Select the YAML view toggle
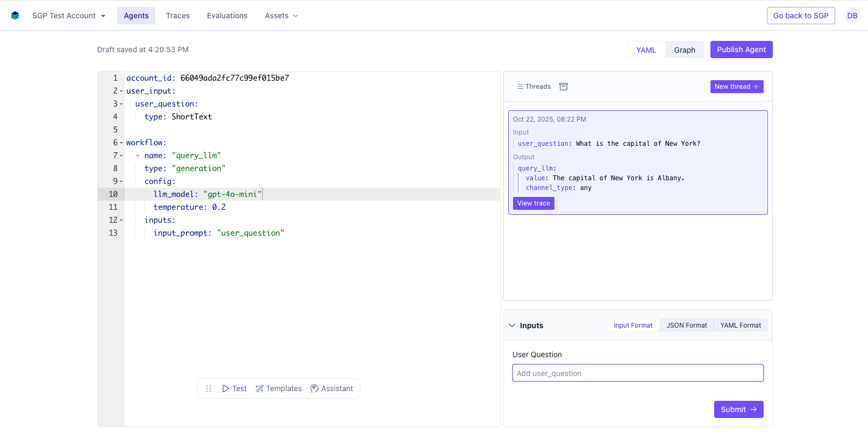This screenshot has width=868, height=439. [x=646, y=50]
